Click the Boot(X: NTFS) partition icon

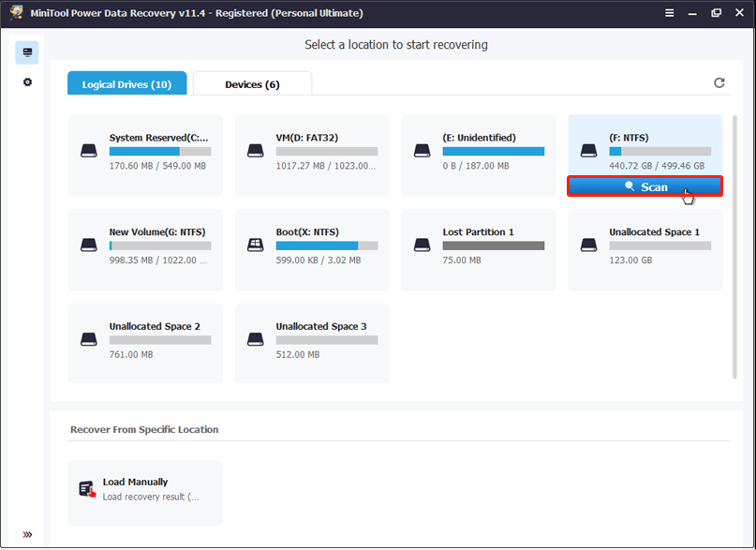pyautogui.click(x=256, y=244)
